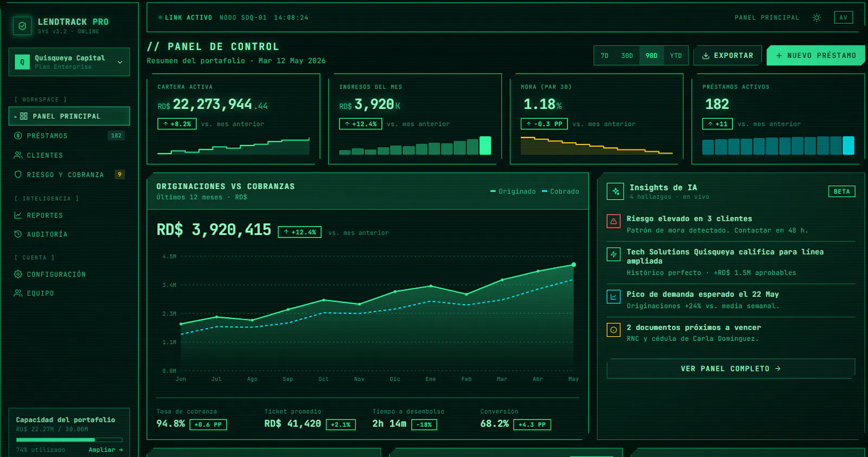Open Riesgo y Cobranza section

[x=69, y=175]
